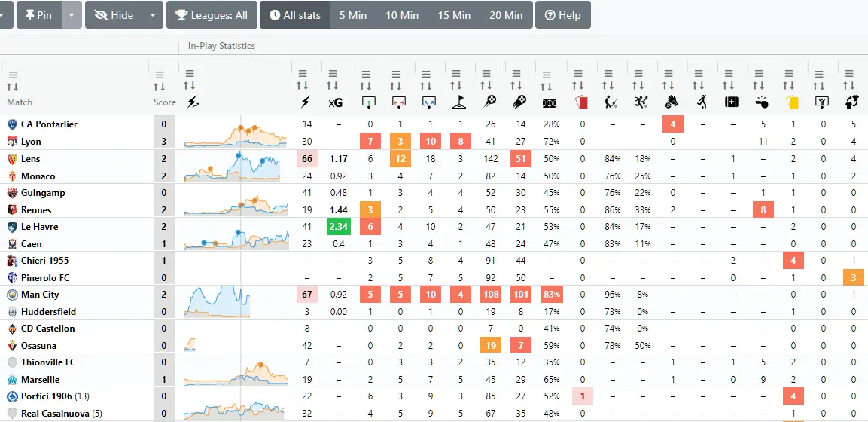The image size is (868, 422).
Task: Click the shots on target goal icon
Action: (x=369, y=102)
